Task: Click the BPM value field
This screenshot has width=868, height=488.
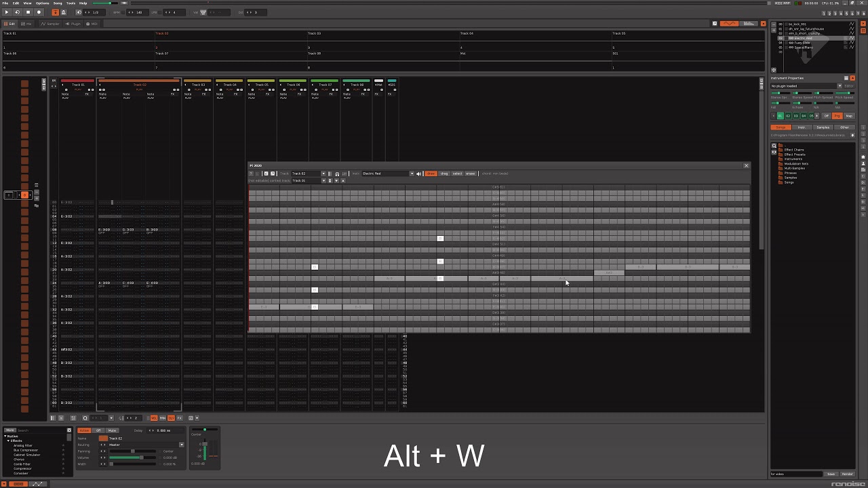Action: [137, 12]
